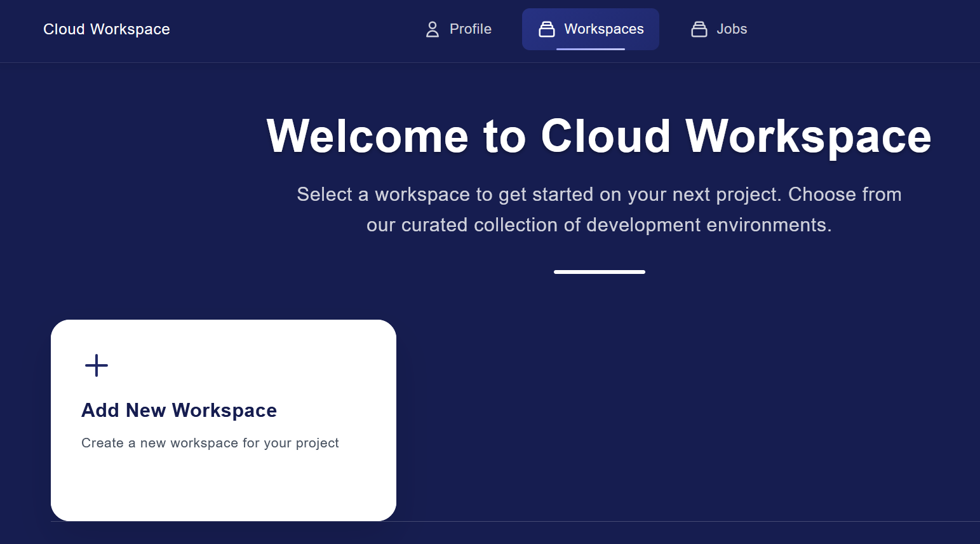The width and height of the screenshot is (980, 544).
Task: Click the plus icon on the card
Action: (97, 365)
